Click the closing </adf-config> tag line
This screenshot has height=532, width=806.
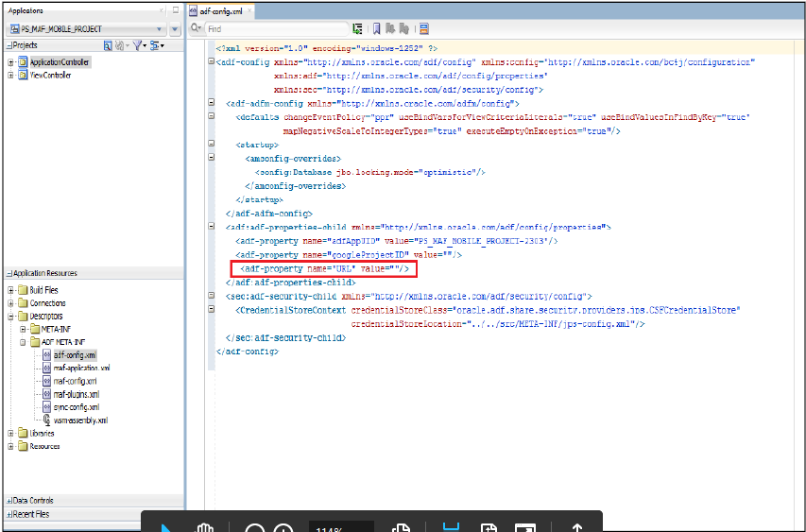[248, 352]
